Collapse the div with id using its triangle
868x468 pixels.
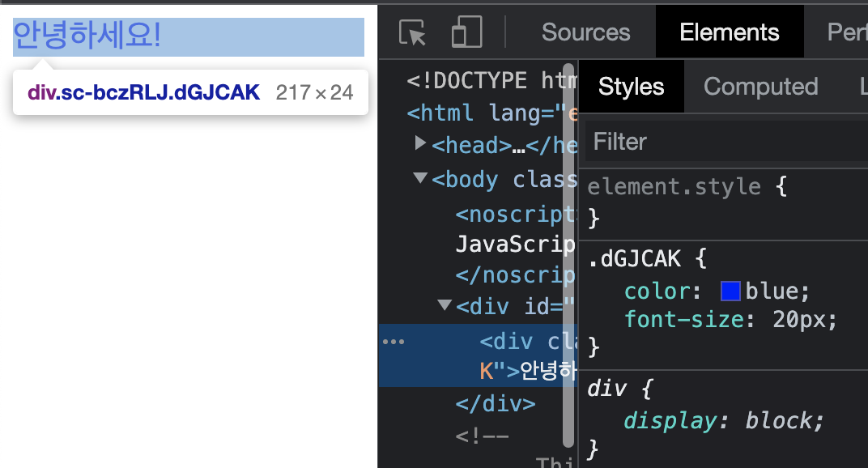click(444, 306)
